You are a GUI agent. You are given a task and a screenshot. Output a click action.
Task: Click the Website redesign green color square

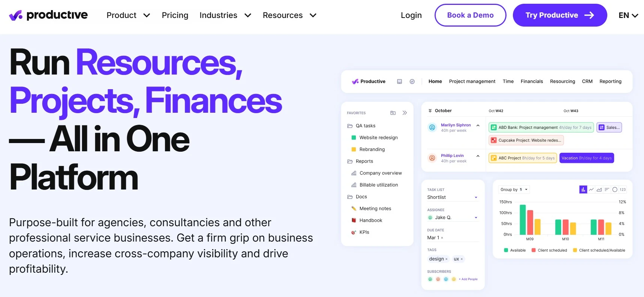(354, 138)
